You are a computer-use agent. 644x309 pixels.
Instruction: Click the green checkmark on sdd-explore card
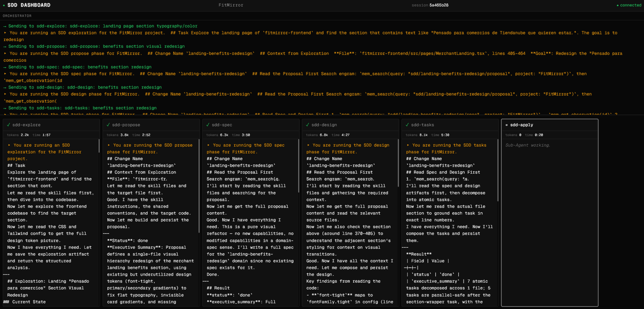coord(10,125)
